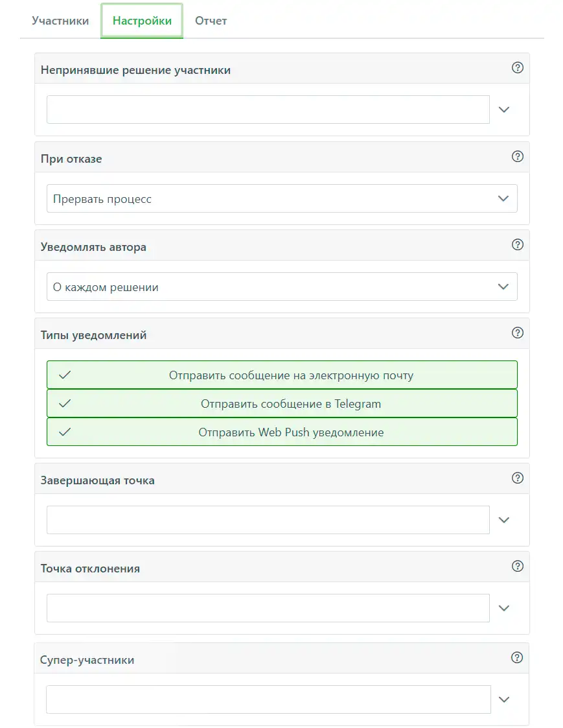The width and height of the screenshot is (563, 728).
Task: Show help for Точка отклонения section
Action: 518,567
